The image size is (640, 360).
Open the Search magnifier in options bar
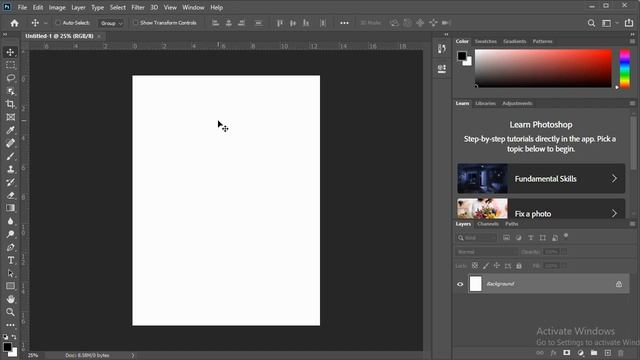[591, 23]
